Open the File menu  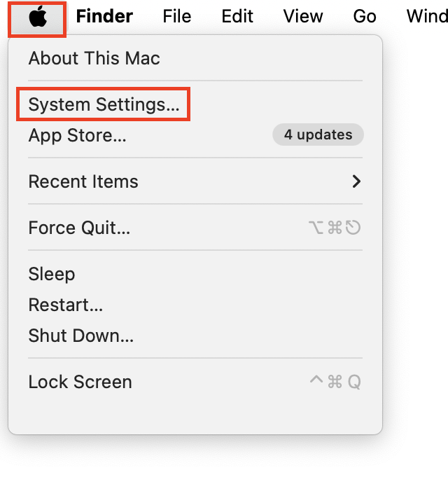[176, 16]
